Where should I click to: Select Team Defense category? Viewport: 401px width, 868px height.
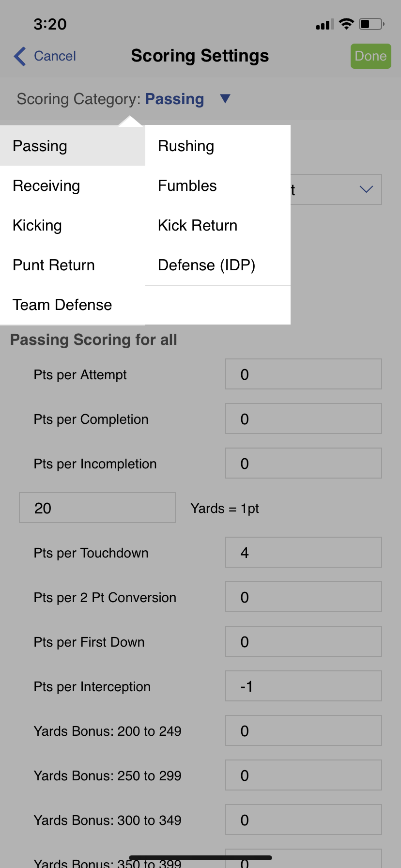[x=62, y=305]
